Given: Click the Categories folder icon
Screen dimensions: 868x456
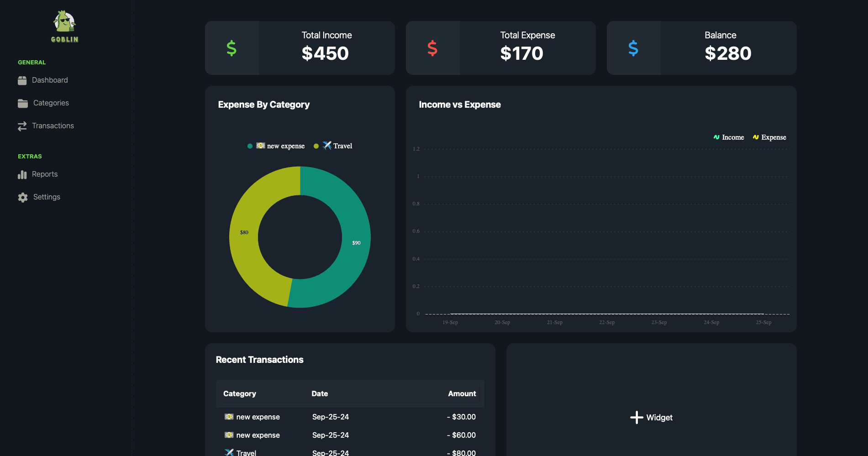Looking at the screenshot, I should pos(23,103).
